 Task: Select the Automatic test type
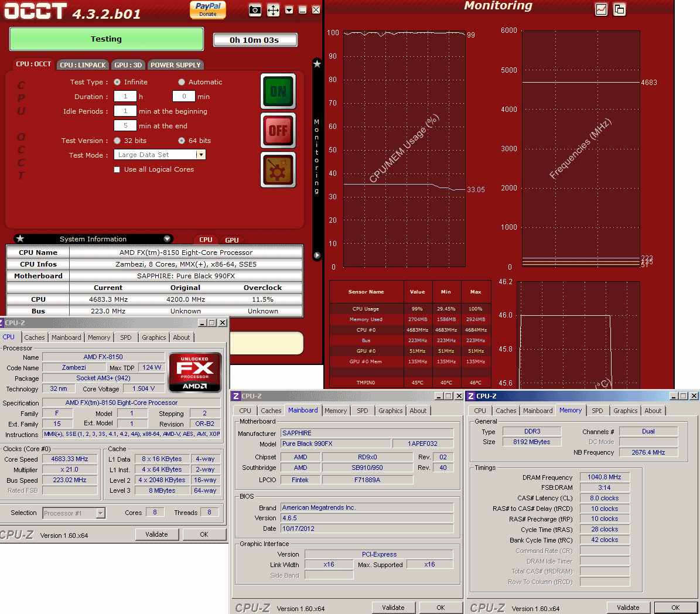pos(181,82)
